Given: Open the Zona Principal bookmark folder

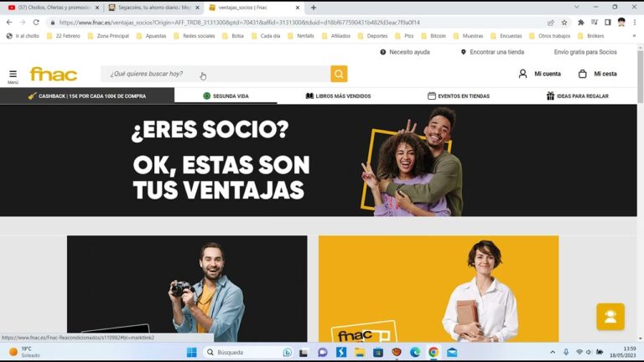Looking at the screenshot, I should (108, 36).
